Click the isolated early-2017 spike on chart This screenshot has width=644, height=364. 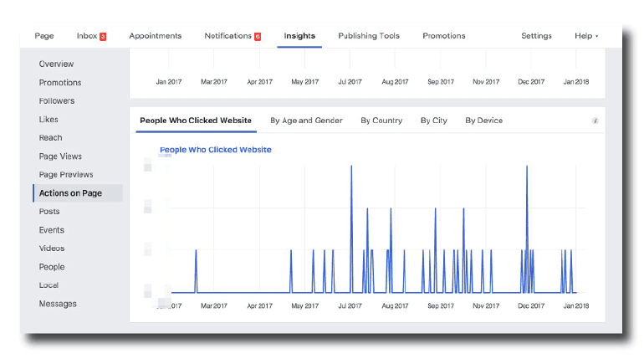(196, 250)
